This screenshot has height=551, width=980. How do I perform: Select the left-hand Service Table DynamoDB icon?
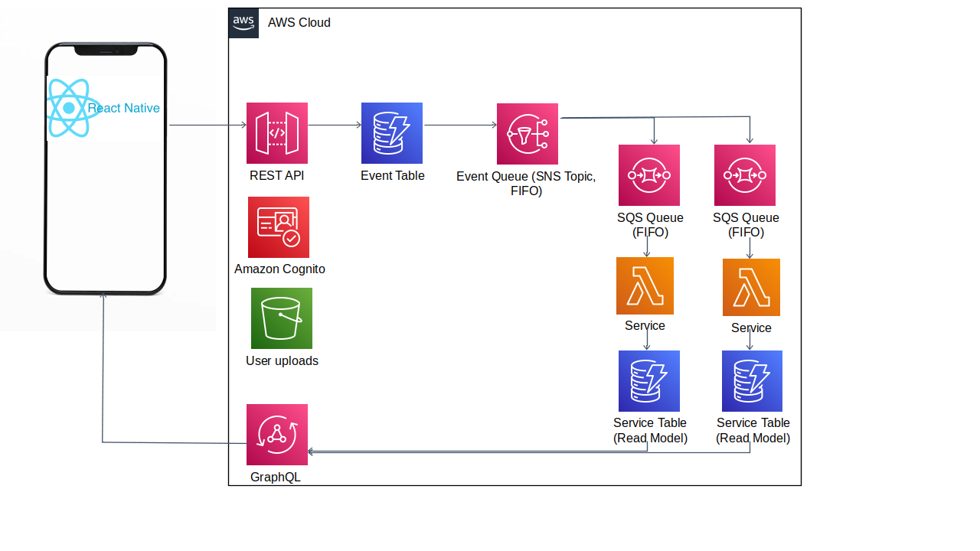click(x=649, y=381)
